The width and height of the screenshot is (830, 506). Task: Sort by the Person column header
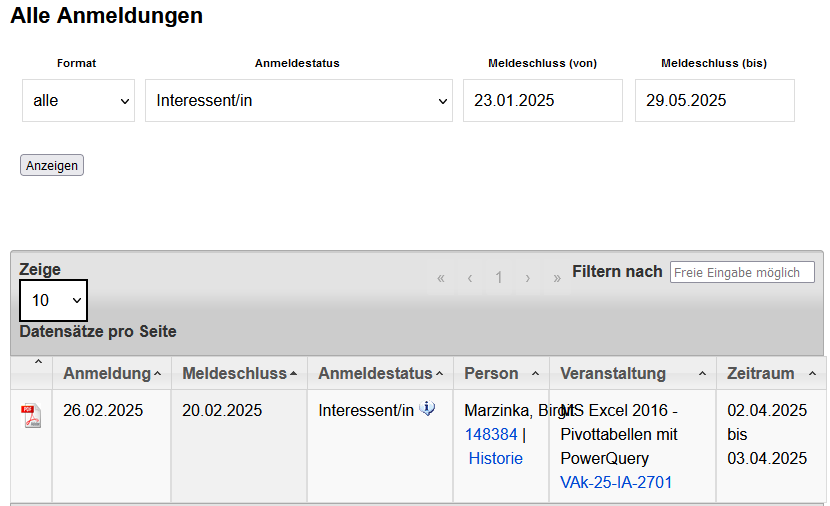500,374
